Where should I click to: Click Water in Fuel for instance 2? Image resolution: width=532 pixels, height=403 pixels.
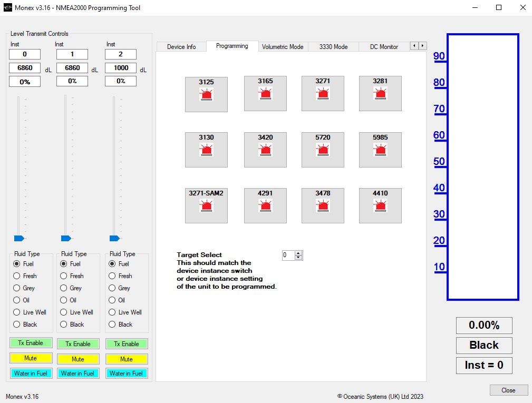(x=126, y=373)
